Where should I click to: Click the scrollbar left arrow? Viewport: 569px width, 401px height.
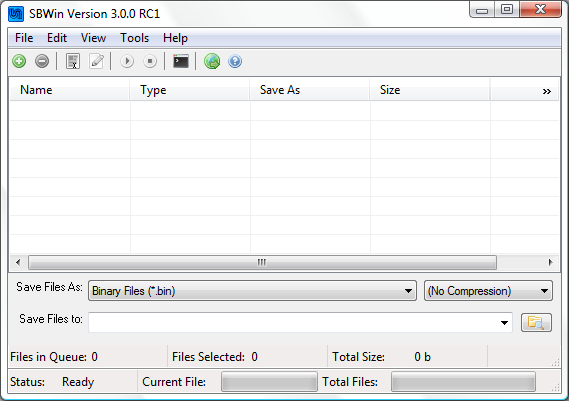point(18,262)
